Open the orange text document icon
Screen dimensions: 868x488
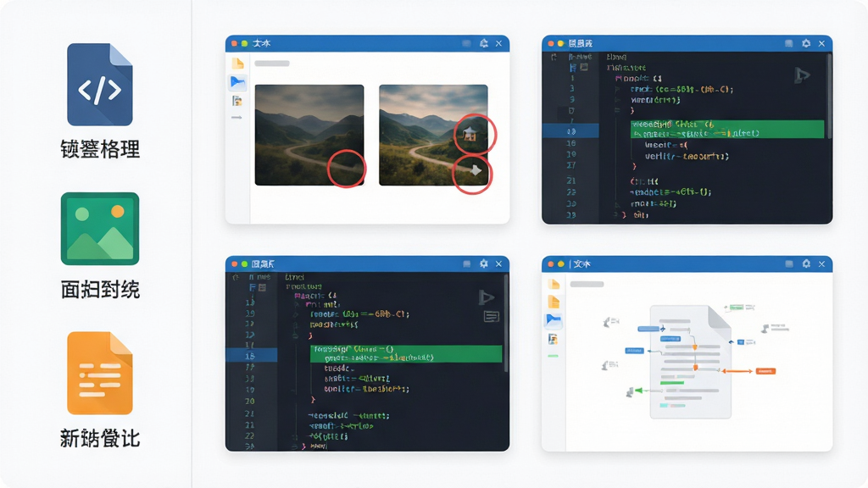pyautogui.click(x=100, y=373)
